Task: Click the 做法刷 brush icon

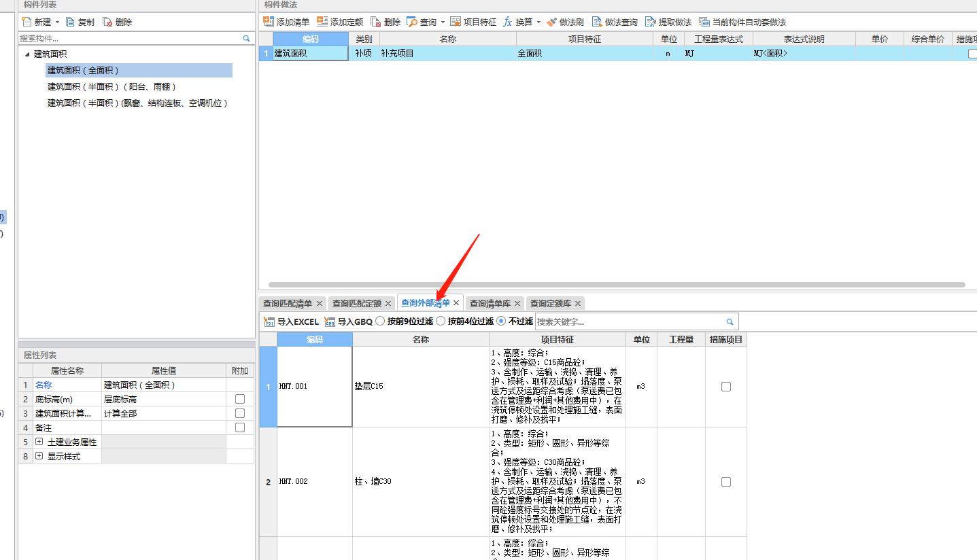Action: 551,22
